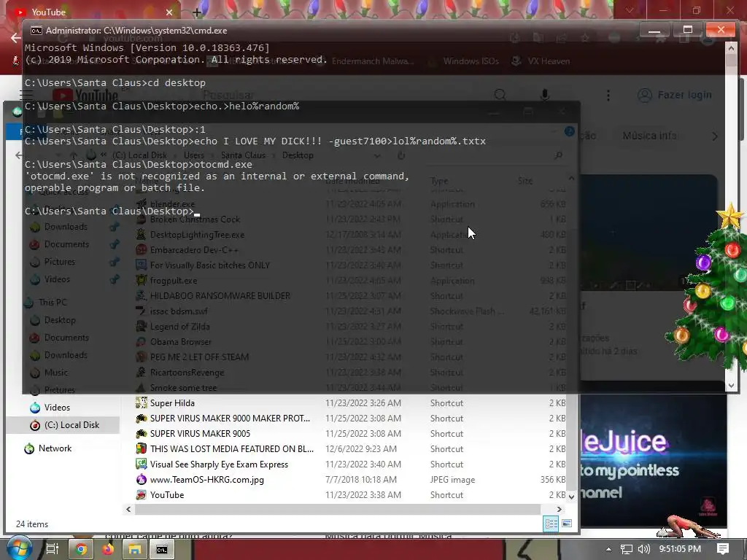747x560 pixels.
Task: Switch to the YouTube browser tab
Action: [90, 12]
